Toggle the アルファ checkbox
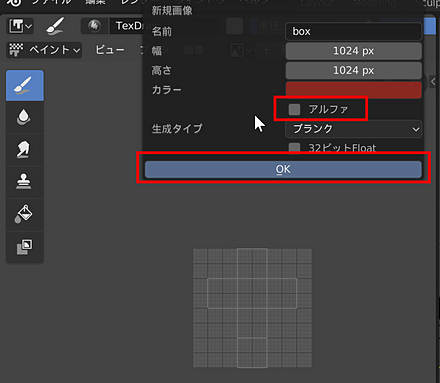This screenshot has width=440, height=383. pyautogui.click(x=294, y=109)
